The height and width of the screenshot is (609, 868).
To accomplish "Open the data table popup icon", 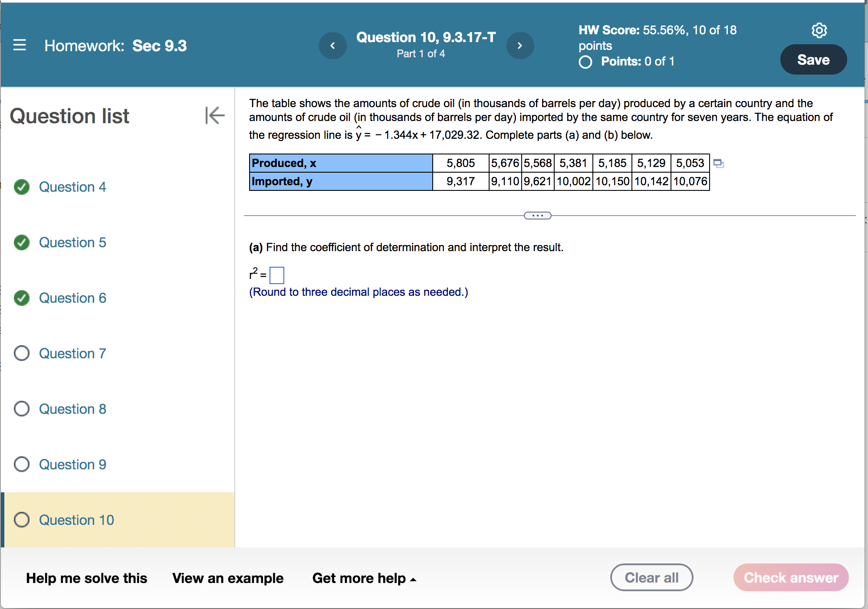I will [x=718, y=164].
